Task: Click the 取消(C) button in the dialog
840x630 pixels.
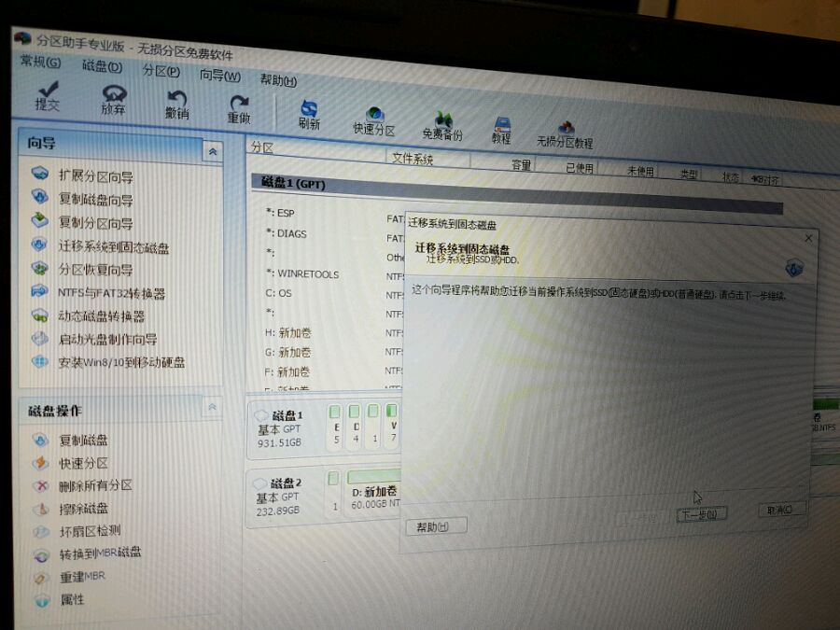Action: (x=780, y=510)
